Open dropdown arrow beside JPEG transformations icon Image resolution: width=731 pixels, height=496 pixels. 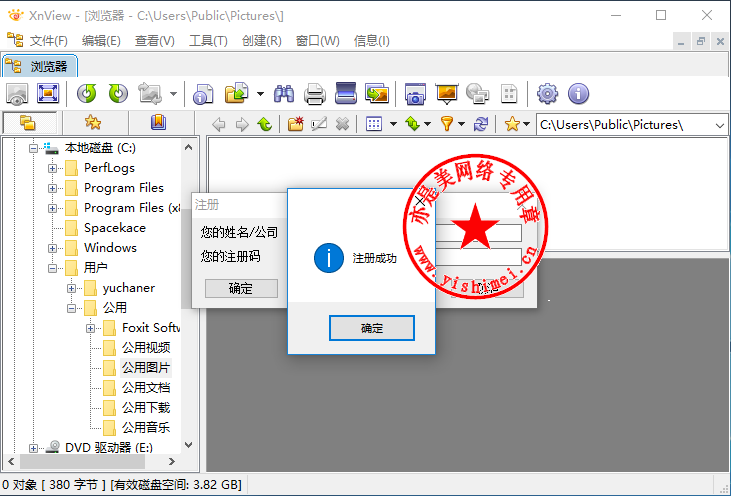click(173, 94)
